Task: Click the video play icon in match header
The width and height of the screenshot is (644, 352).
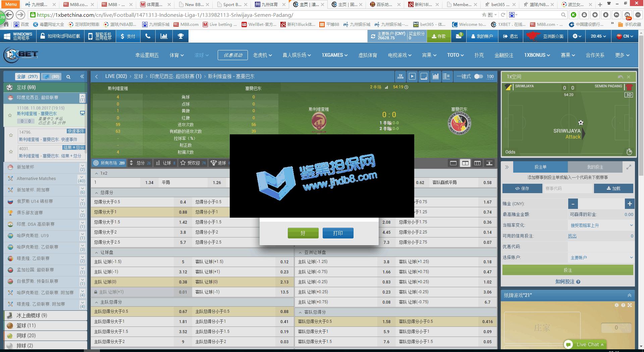Action: point(412,77)
